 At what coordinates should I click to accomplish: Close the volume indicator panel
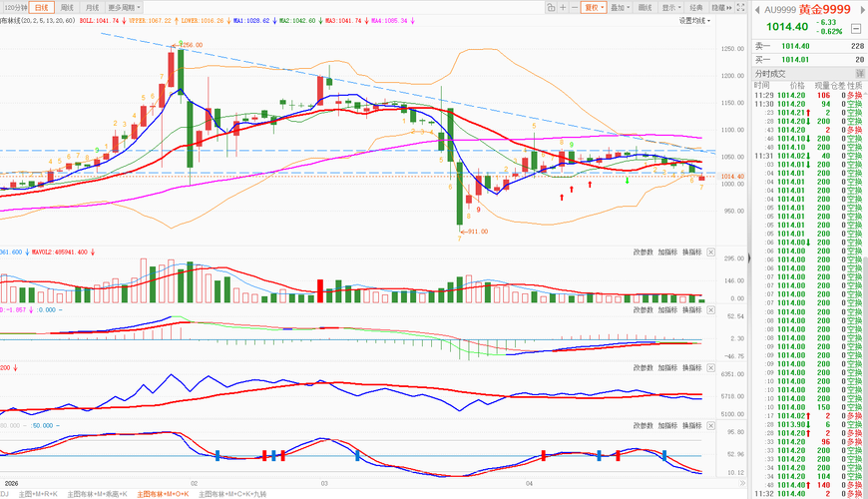pyautogui.click(x=710, y=251)
